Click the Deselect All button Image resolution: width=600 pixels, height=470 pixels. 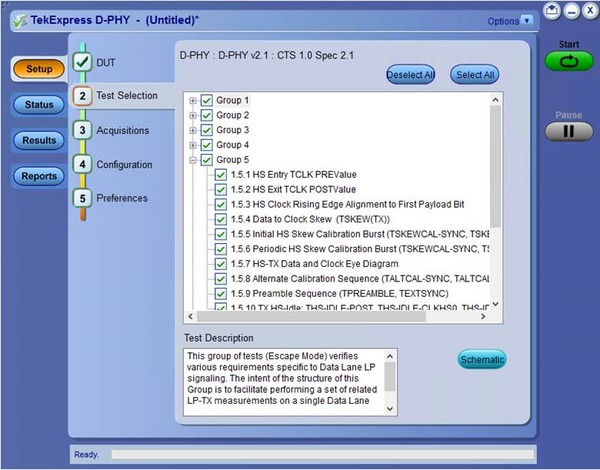(410, 75)
